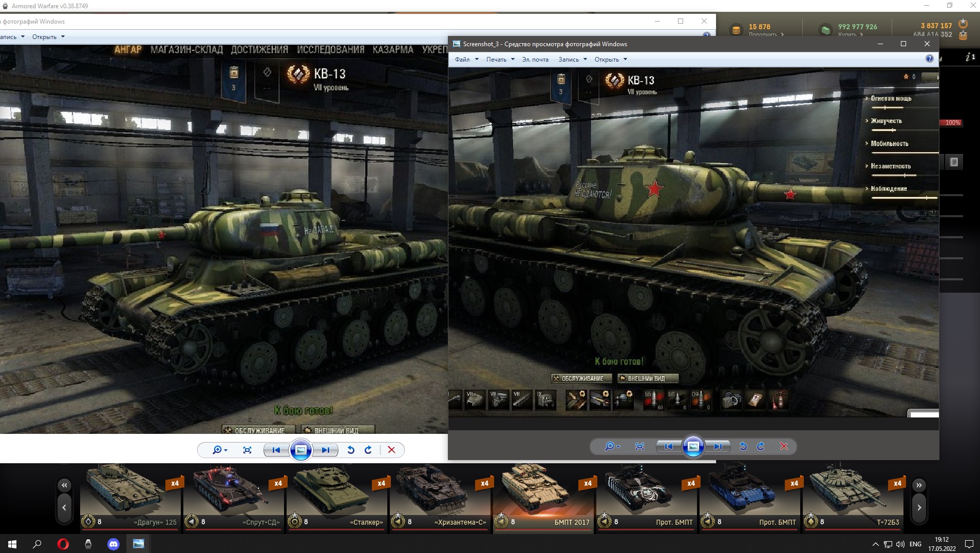Image resolution: width=980 pixels, height=553 pixels.
Task: Go to next image in the background photo viewer
Action: 325,450
